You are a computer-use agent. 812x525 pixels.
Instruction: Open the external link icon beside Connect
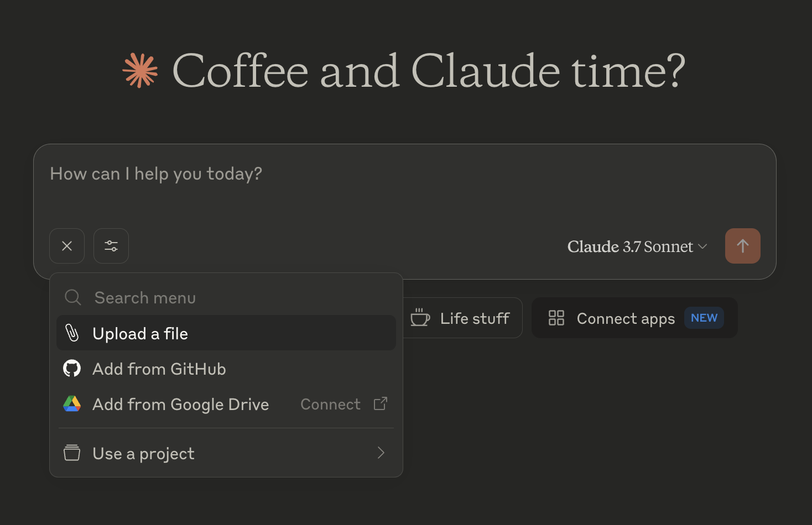pyautogui.click(x=381, y=404)
